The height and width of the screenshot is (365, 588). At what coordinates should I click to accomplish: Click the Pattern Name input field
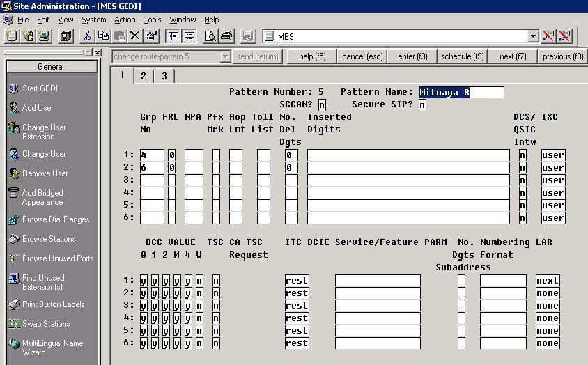(x=461, y=92)
